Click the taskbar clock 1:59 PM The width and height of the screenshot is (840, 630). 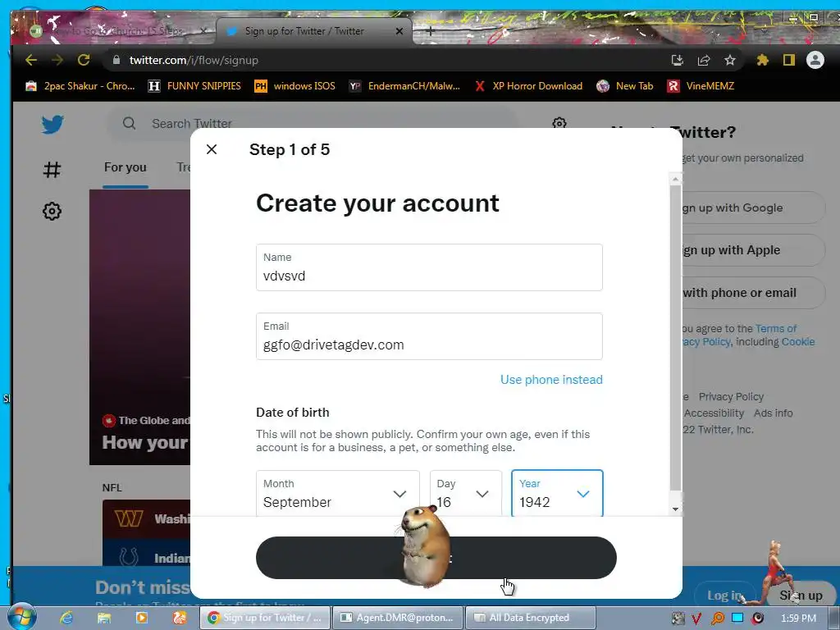pos(798,619)
